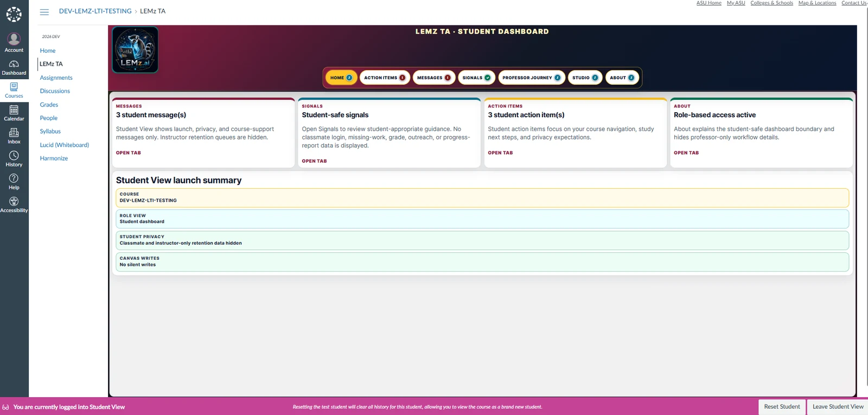The height and width of the screenshot is (415, 868).
Task: Open Help in global navigation
Action: tap(14, 182)
